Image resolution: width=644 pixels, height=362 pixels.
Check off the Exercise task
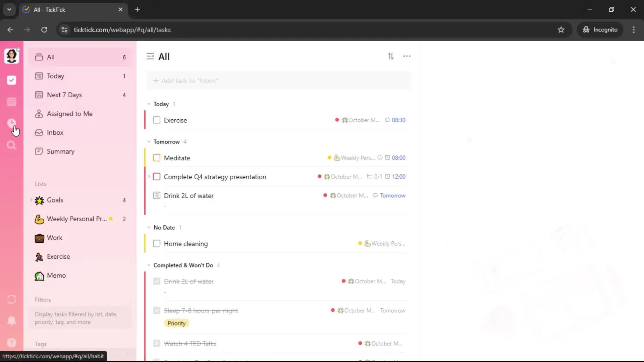157,120
